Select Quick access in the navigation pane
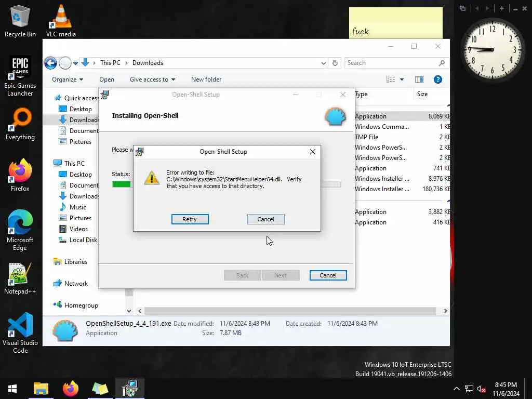The height and width of the screenshot is (399, 532). (x=77, y=98)
